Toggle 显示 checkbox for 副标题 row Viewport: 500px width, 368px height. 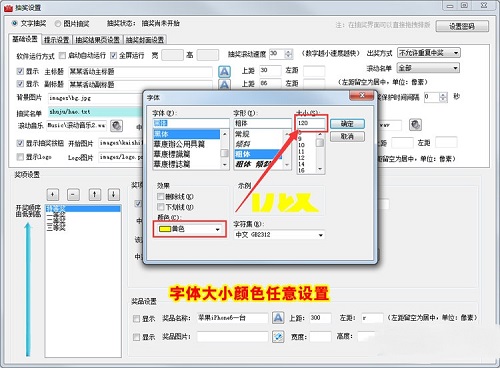pos(20,84)
